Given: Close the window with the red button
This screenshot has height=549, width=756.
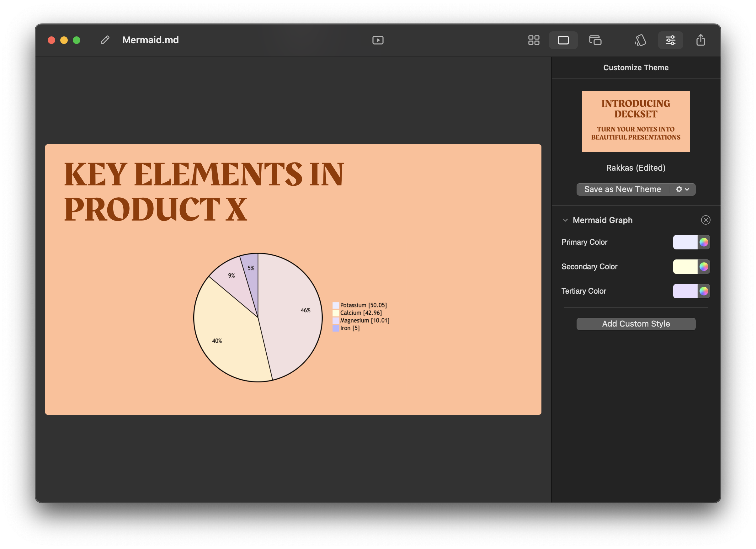Looking at the screenshot, I should coord(51,40).
